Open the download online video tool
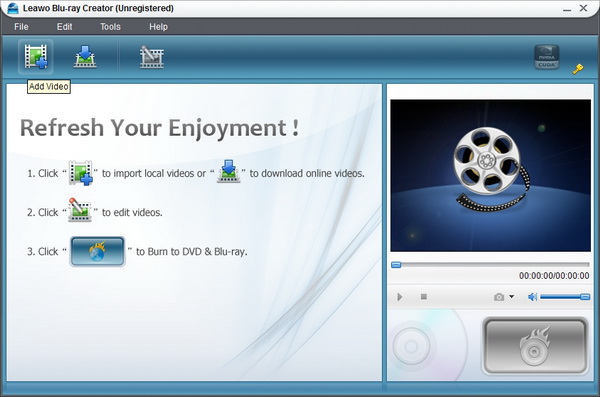 pyautogui.click(x=85, y=57)
